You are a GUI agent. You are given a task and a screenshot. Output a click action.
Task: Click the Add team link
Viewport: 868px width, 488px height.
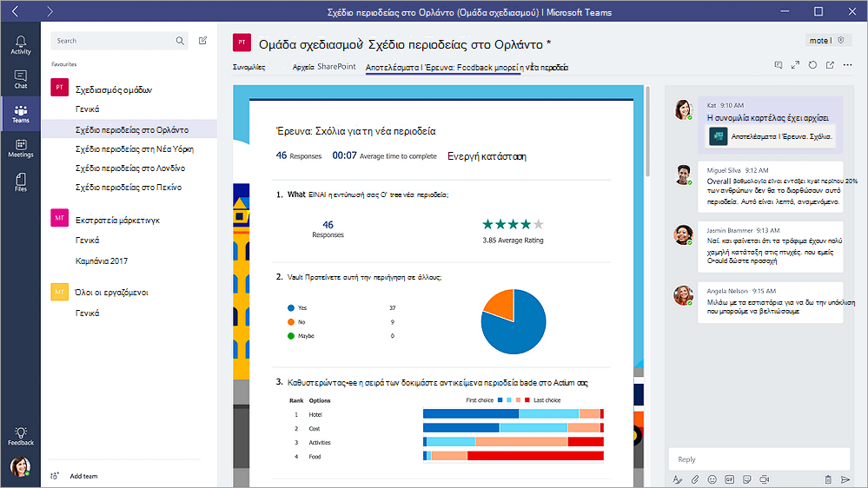(83, 476)
